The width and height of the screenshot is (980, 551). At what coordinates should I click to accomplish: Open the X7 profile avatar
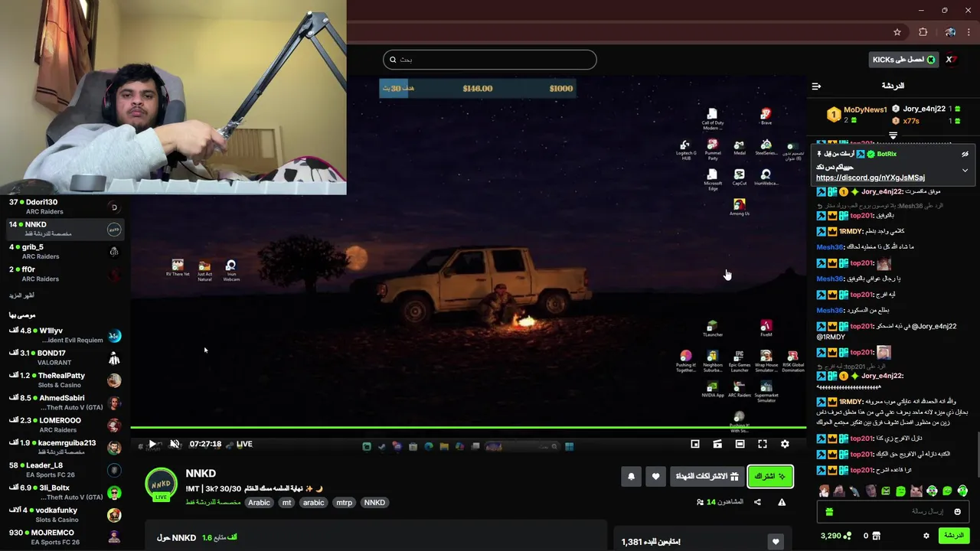tap(951, 60)
